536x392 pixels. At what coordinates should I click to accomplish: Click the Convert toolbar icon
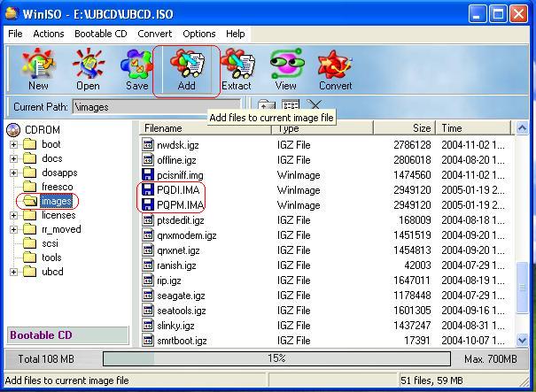[335, 70]
